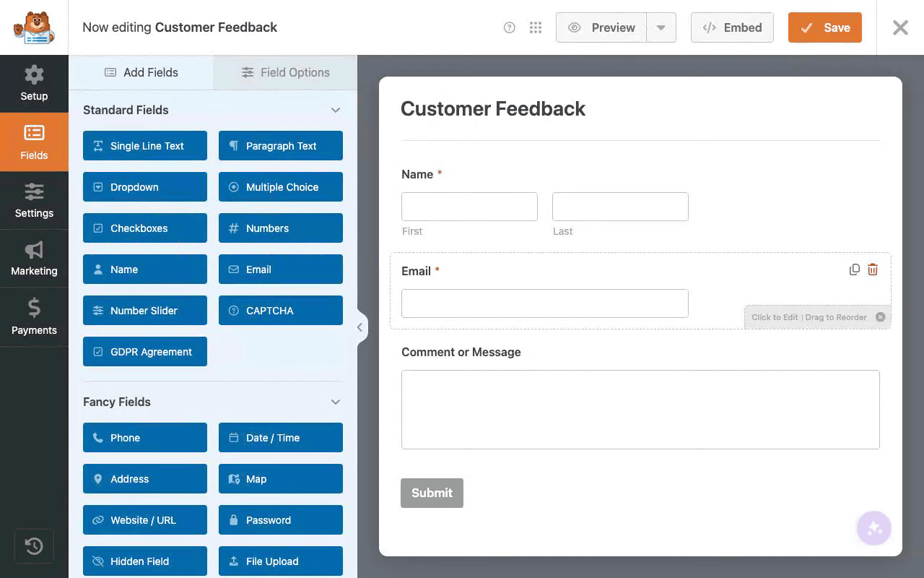The height and width of the screenshot is (578, 924).
Task: Duplicate the Email field icon
Action: coord(855,269)
